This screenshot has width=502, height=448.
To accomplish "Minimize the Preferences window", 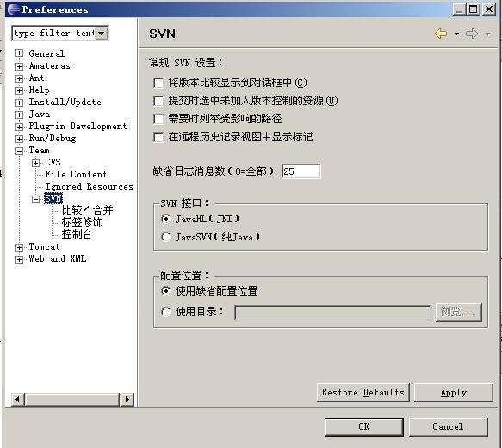I will click(x=459, y=9).
